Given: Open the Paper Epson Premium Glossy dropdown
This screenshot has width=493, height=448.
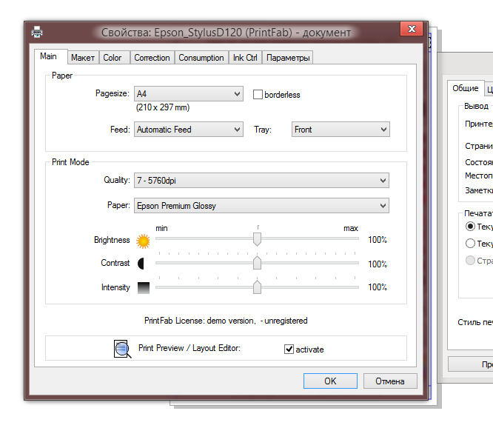Looking at the screenshot, I should click(x=261, y=205).
